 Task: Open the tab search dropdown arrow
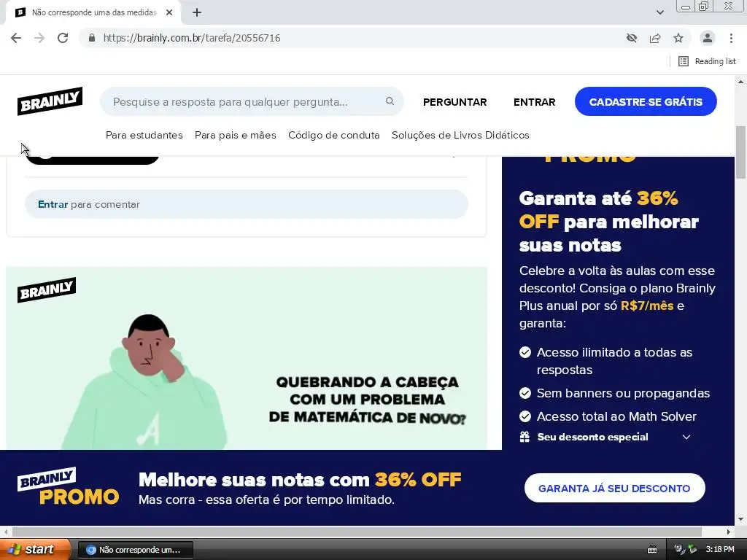click(659, 12)
